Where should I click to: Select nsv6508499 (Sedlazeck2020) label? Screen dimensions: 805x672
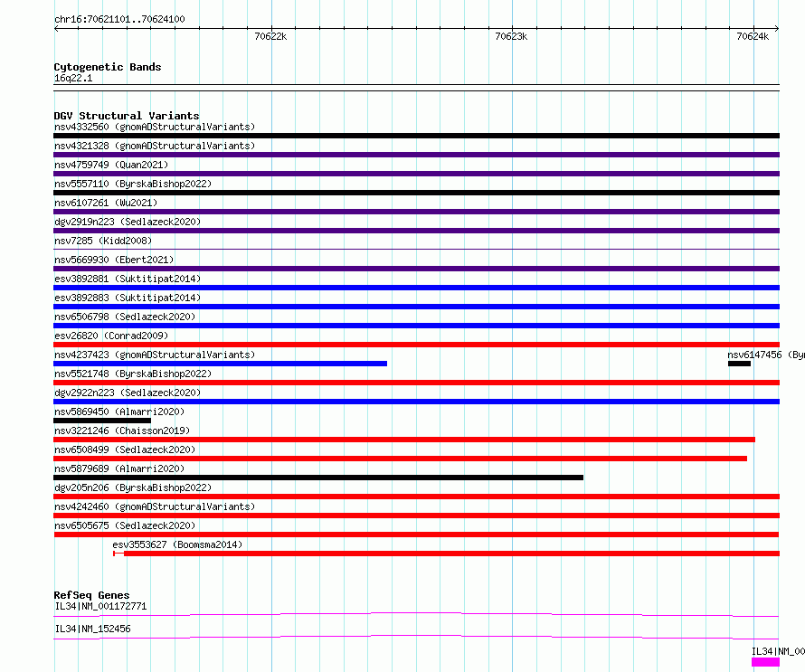point(125,450)
